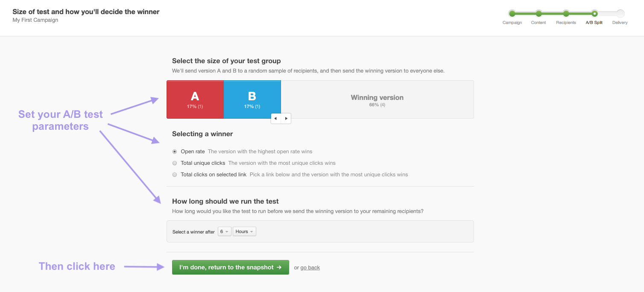The width and height of the screenshot is (644, 292).
Task: Select the Open rate winner option
Action: click(175, 151)
